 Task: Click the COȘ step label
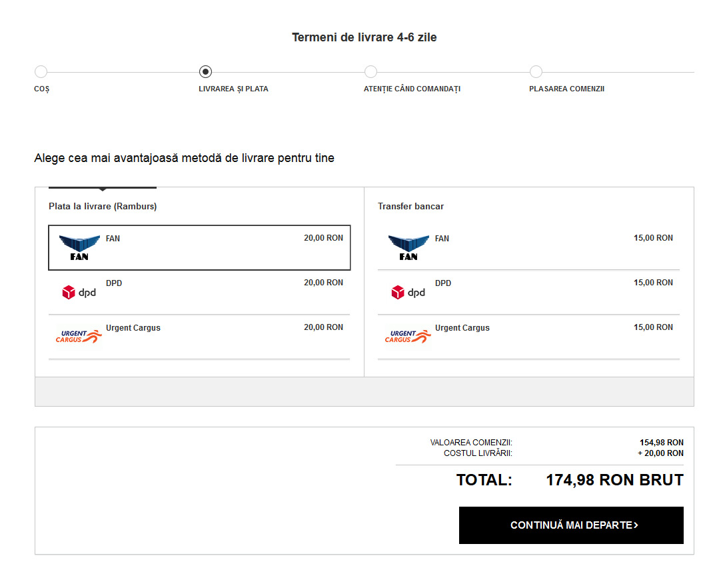pyautogui.click(x=41, y=89)
